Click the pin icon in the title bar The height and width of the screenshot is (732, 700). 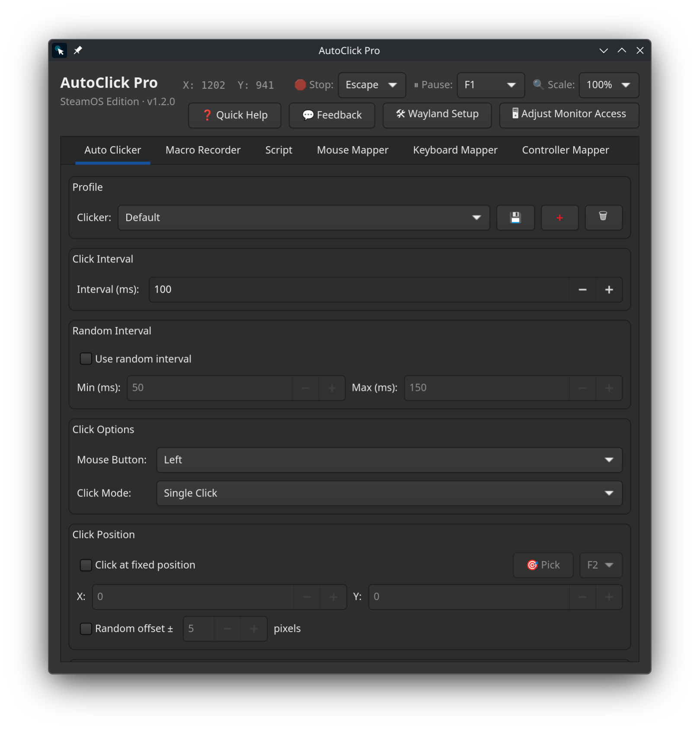(x=78, y=51)
